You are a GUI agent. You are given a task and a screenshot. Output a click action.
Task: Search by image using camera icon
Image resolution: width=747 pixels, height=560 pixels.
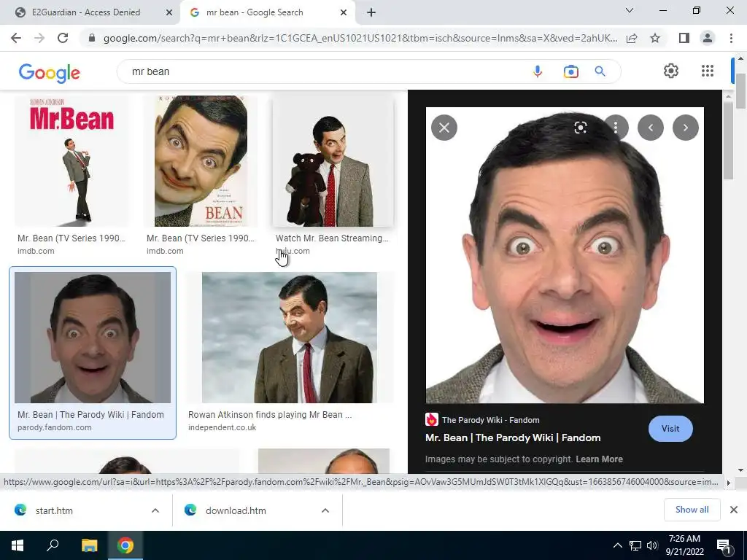click(x=570, y=71)
